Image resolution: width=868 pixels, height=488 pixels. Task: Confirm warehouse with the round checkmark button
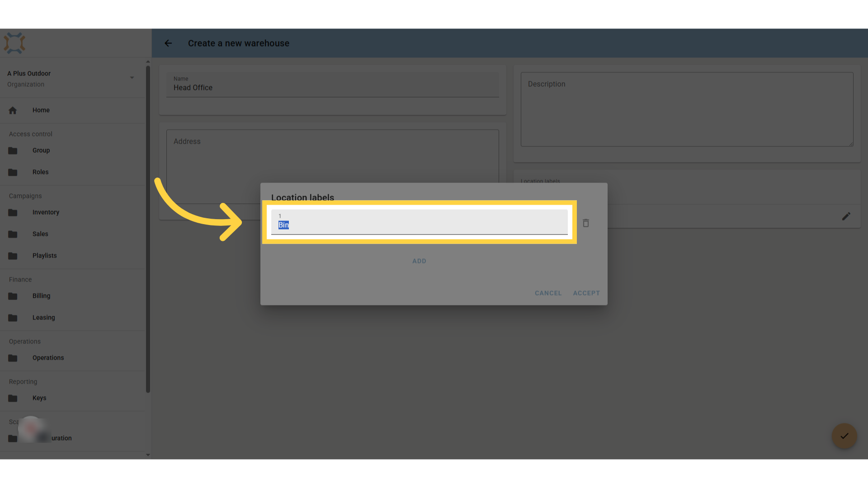844,436
